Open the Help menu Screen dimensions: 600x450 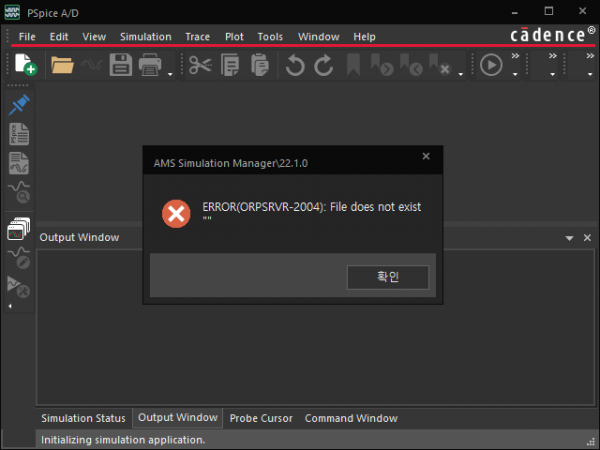point(364,37)
